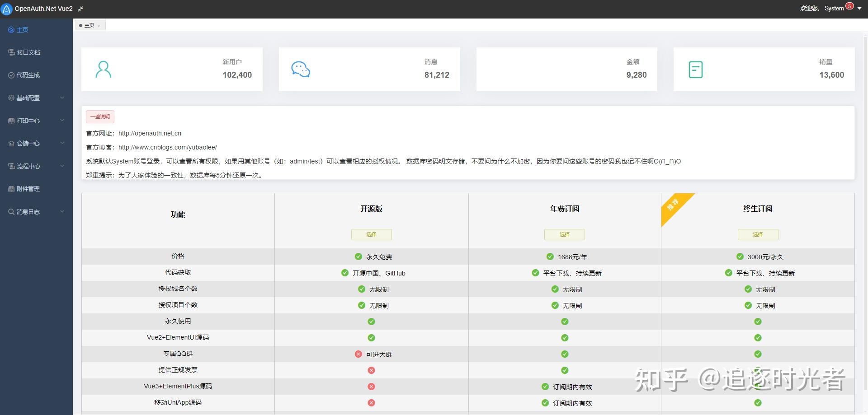Image resolution: width=868 pixels, height=415 pixels.
Task: Click the 附件管理 attachment icon
Action: click(x=10, y=189)
